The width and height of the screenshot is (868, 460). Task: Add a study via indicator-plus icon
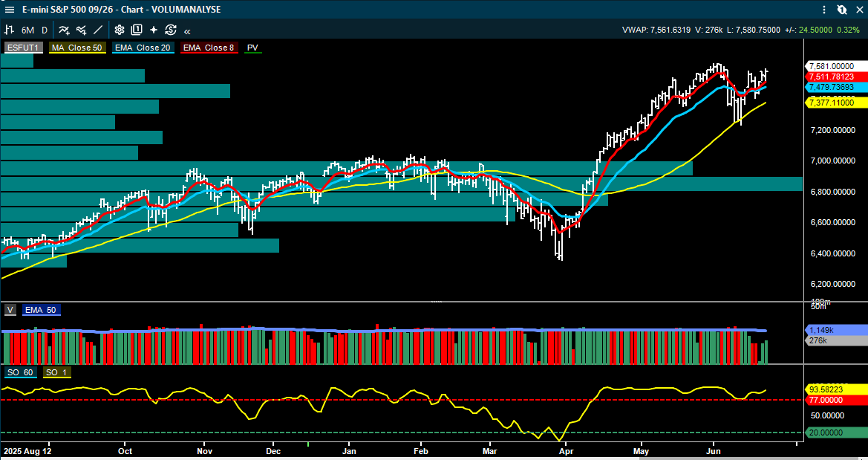[64, 30]
